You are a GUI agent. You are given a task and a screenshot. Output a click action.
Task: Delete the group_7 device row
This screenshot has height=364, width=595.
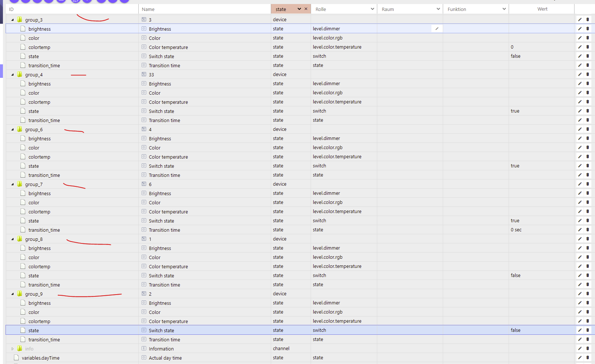click(588, 184)
